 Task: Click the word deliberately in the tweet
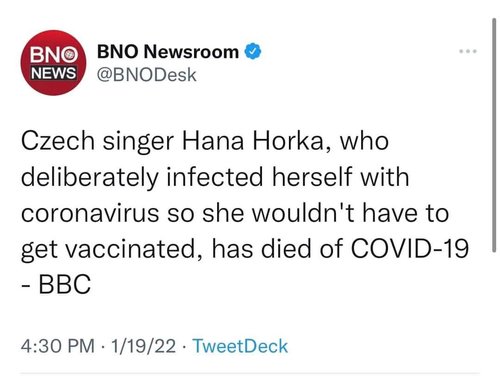pyautogui.click(x=90, y=178)
